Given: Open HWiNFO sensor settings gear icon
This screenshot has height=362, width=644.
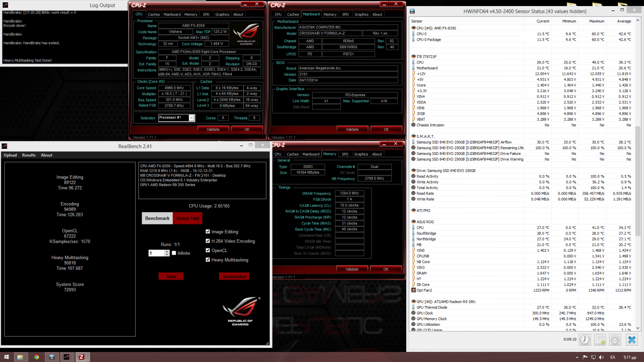Looking at the screenshot, I should (615, 340).
